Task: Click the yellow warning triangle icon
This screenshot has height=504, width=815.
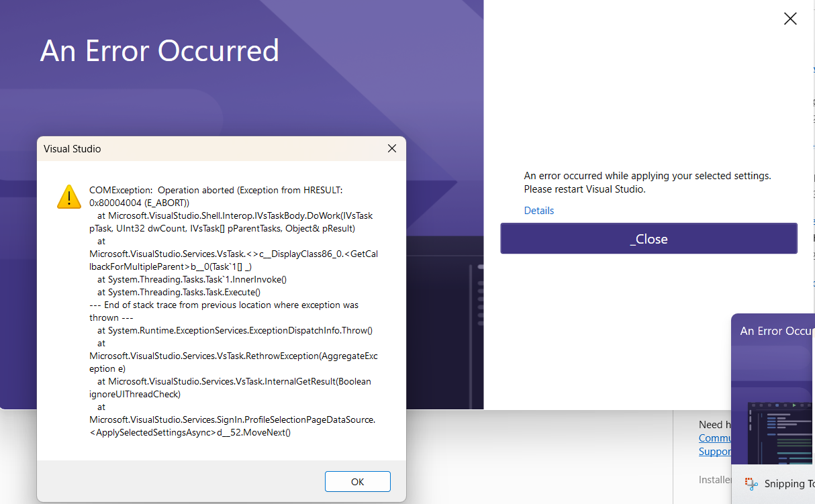Action: (69, 197)
